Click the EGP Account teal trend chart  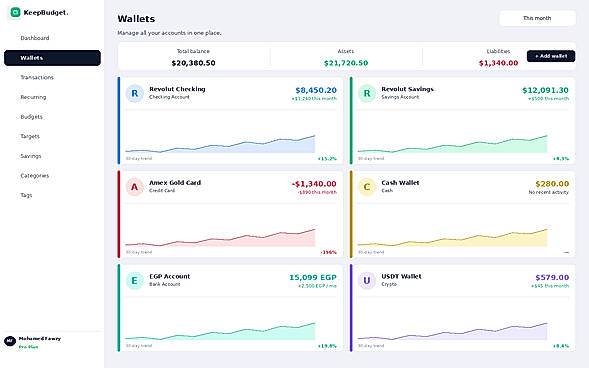point(220,331)
